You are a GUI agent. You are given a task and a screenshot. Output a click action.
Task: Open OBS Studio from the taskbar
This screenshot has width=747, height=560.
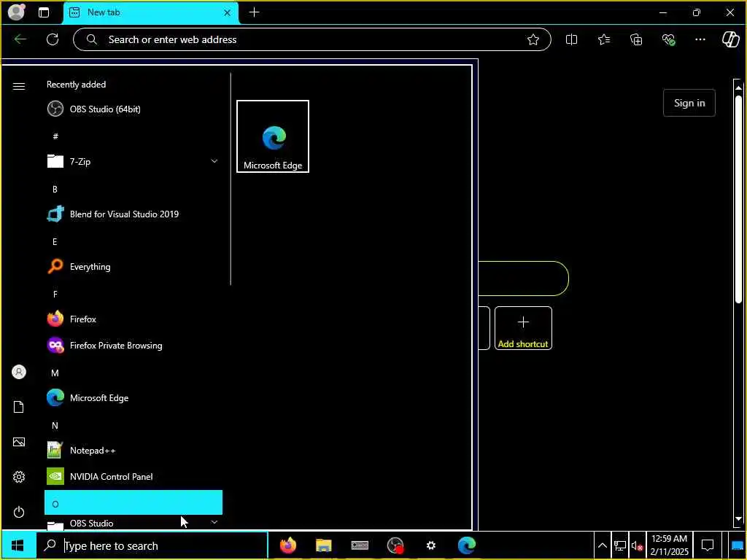[395, 545]
